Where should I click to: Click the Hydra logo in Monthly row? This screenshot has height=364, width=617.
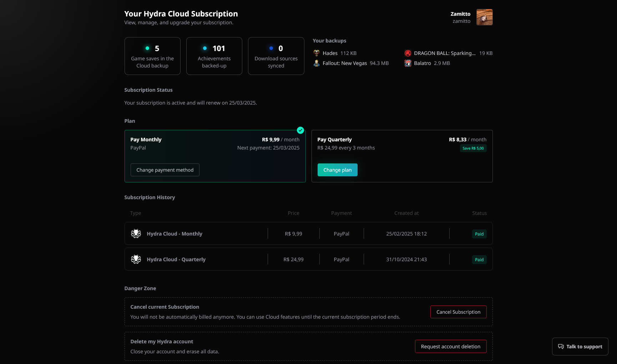point(136,234)
